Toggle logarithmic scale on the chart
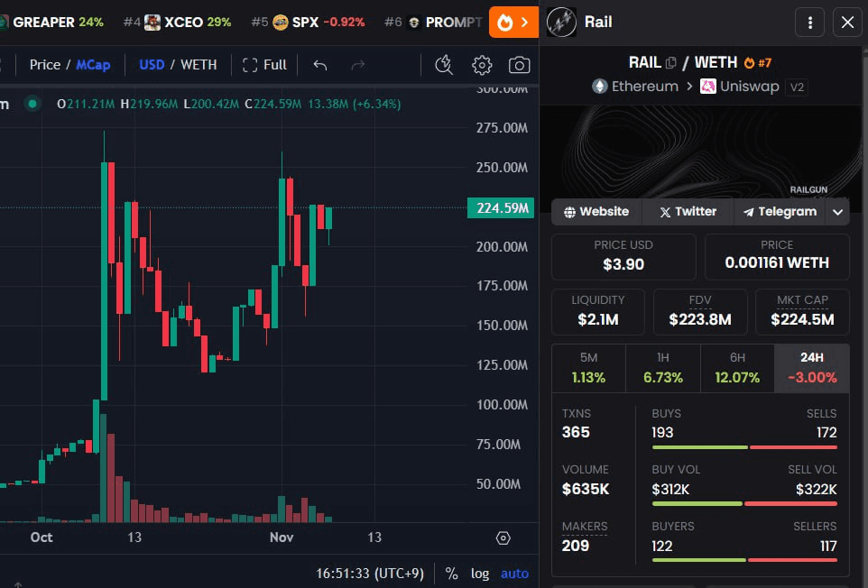 click(480, 574)
